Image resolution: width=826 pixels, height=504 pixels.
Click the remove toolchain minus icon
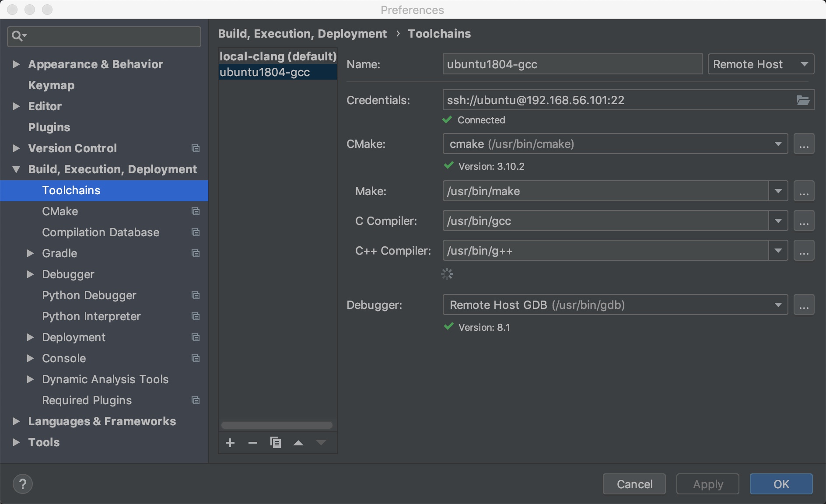(253, 443)
